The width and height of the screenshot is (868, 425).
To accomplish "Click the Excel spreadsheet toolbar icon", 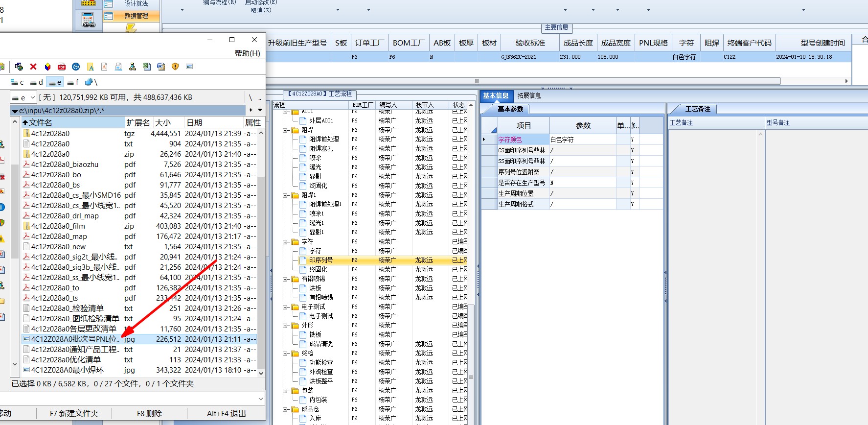I will coord(147,67).
